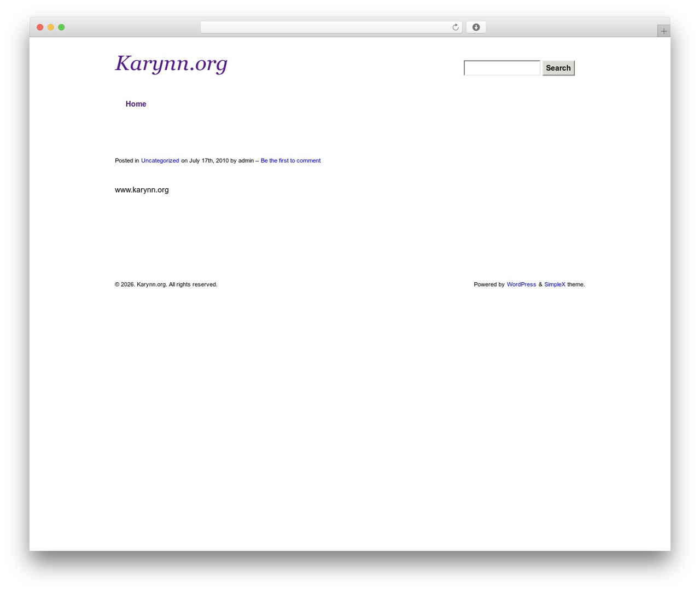This screenshot has width=700, height=593.
Task: Click the 'Powered by' footer text
Action: (x=489, y=284)
